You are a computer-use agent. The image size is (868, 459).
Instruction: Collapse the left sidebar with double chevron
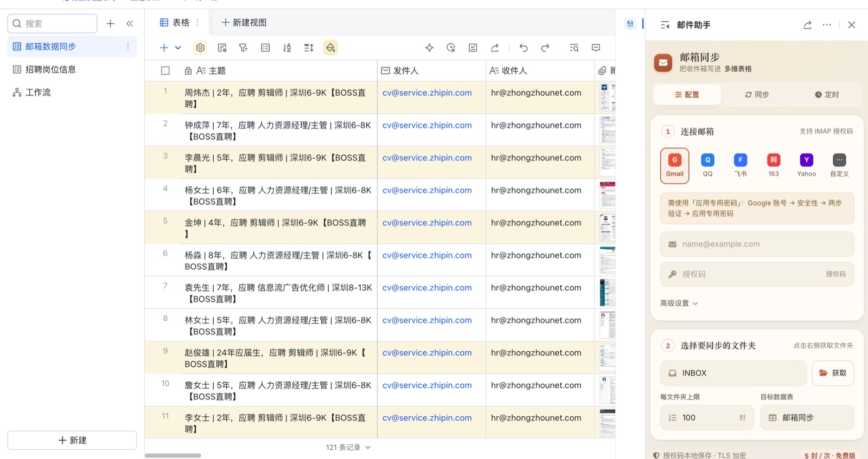(x=130, y=23)
